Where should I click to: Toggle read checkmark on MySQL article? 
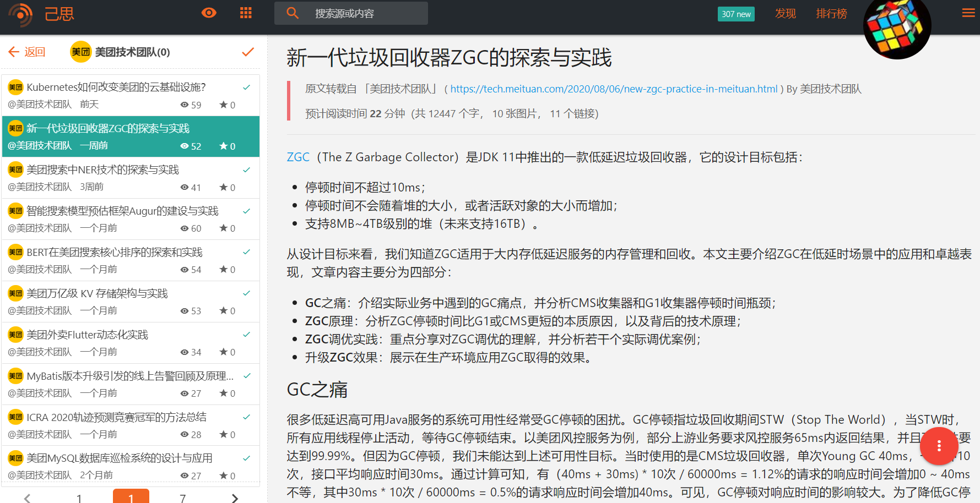247,458
